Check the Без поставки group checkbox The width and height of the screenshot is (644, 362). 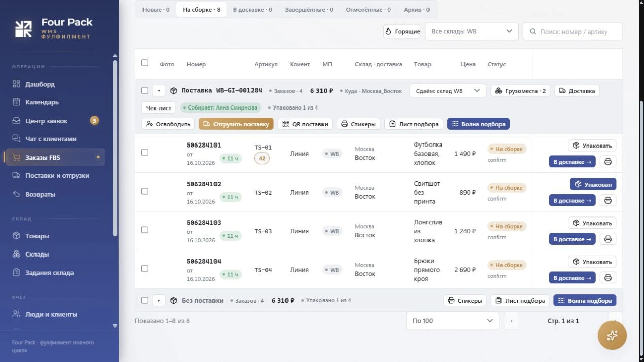point(145,300)
